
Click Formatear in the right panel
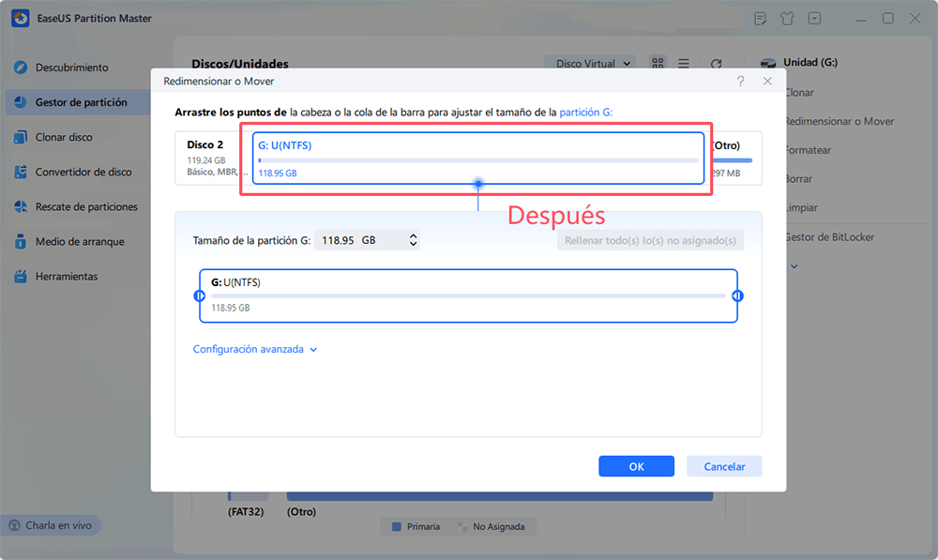point(808,149)
